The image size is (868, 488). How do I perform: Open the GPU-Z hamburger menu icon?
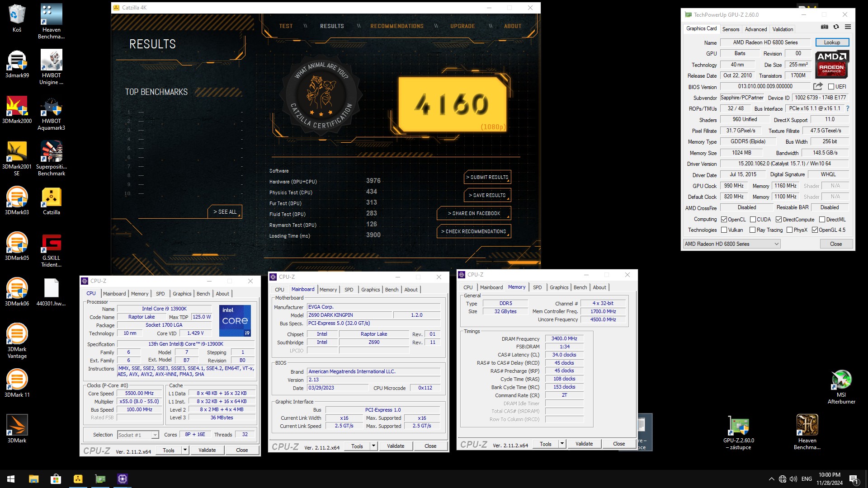[x=848, y=27]
